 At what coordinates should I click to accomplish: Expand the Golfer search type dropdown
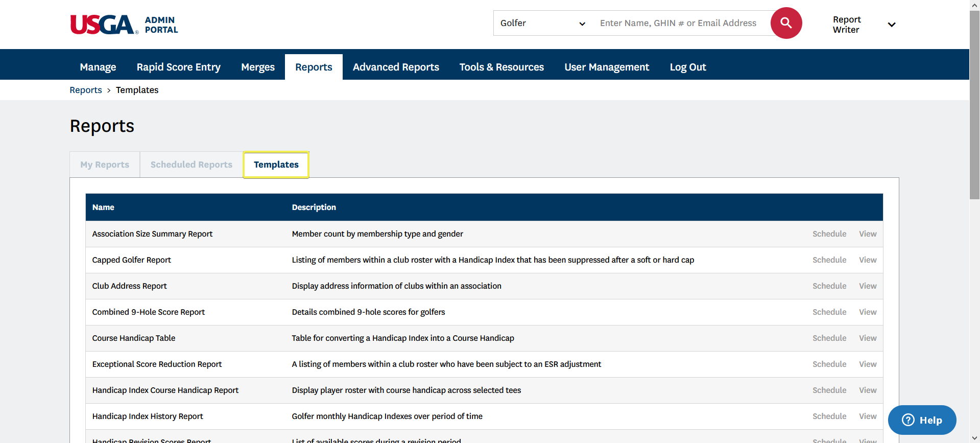[542, 24]
